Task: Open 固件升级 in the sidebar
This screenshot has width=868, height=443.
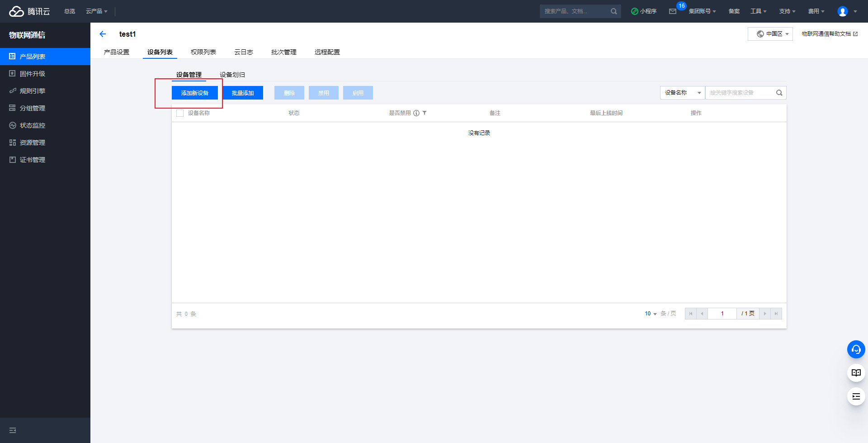Action: pyautogui.click(x=45, y=74)
